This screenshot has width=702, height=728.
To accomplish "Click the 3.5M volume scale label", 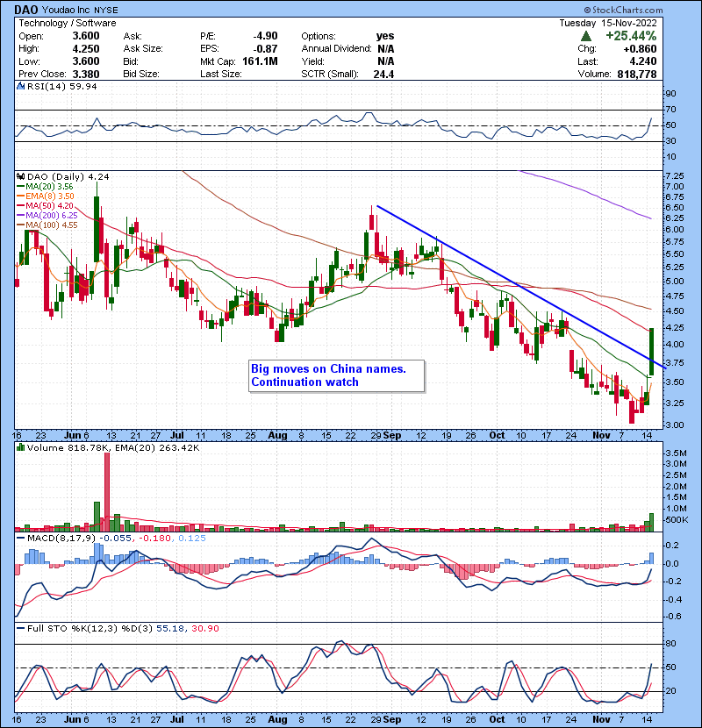I will click(x=676, y=453).
